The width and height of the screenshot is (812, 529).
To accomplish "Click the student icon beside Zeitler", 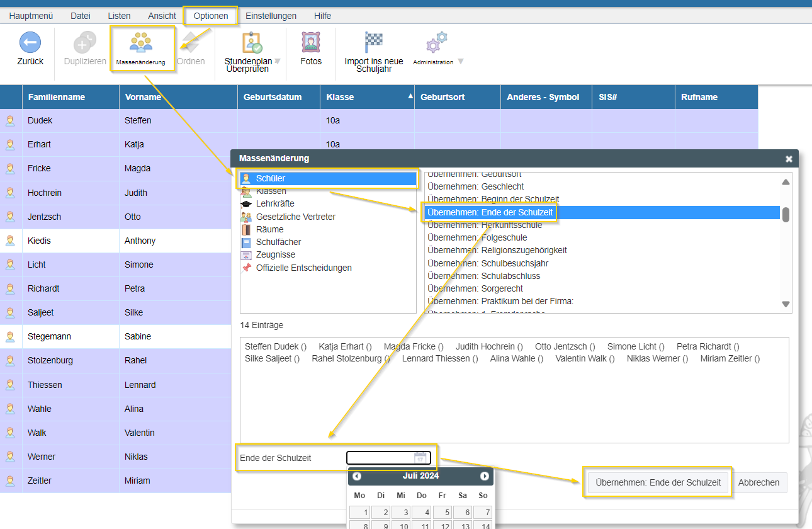I will [10, 481].
